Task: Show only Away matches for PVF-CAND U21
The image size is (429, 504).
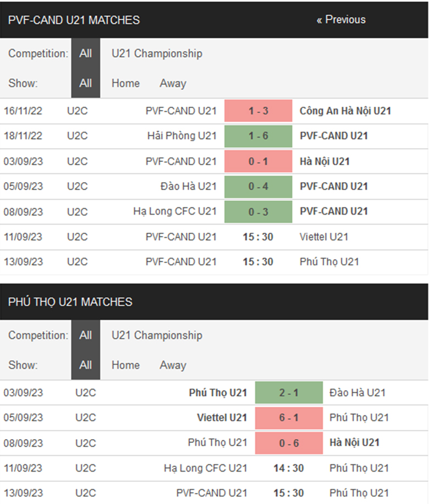Action: click(x=173, y=84)
